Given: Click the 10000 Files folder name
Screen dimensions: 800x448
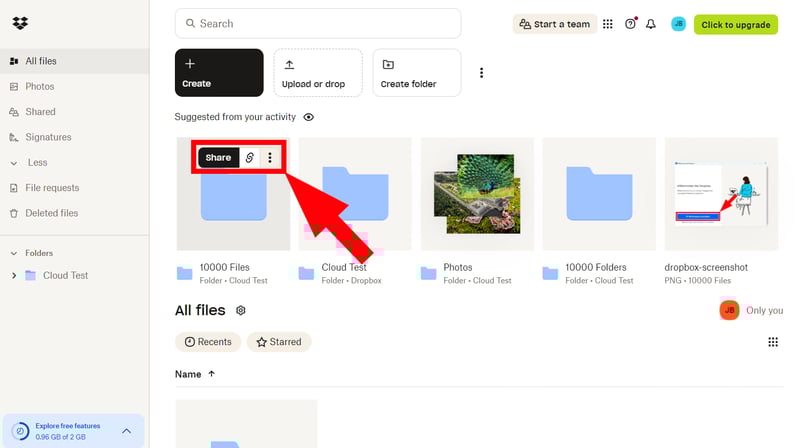Looking at the screenshot, I should (x=224, y=267).
